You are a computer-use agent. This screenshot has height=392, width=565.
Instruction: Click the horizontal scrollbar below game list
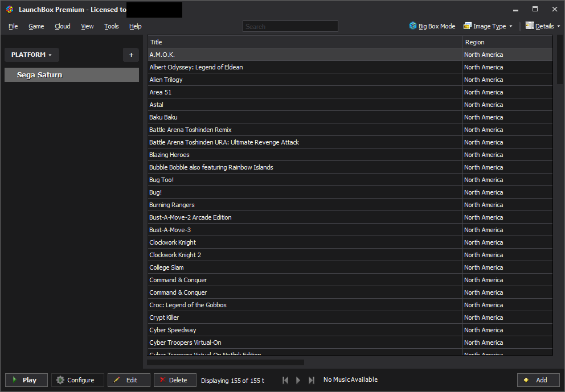pos(226,362)
